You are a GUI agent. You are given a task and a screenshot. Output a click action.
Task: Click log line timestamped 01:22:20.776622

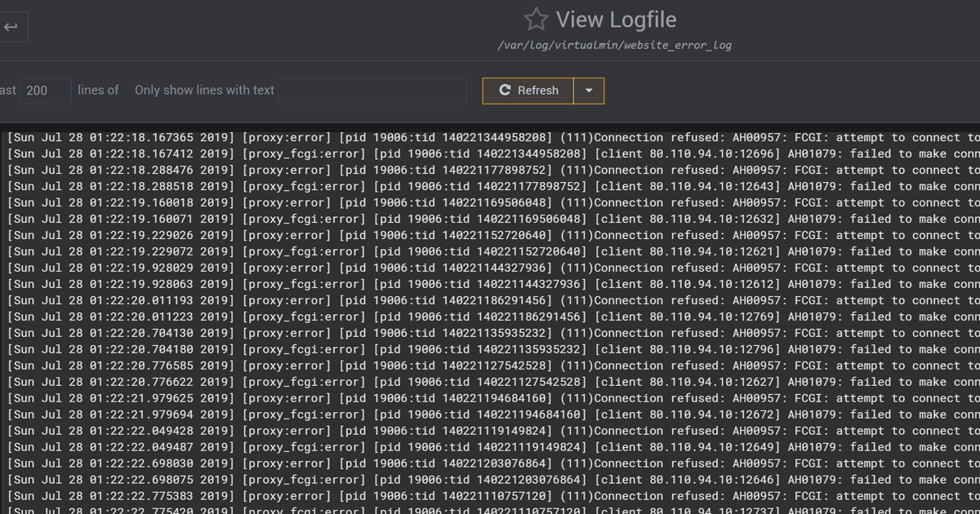493,382
